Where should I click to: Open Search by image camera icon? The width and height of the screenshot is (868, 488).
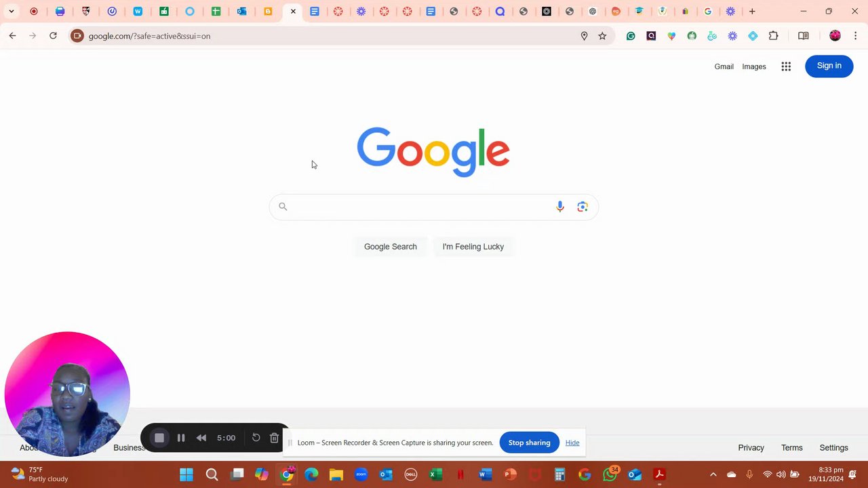click(x=583, y=207)
